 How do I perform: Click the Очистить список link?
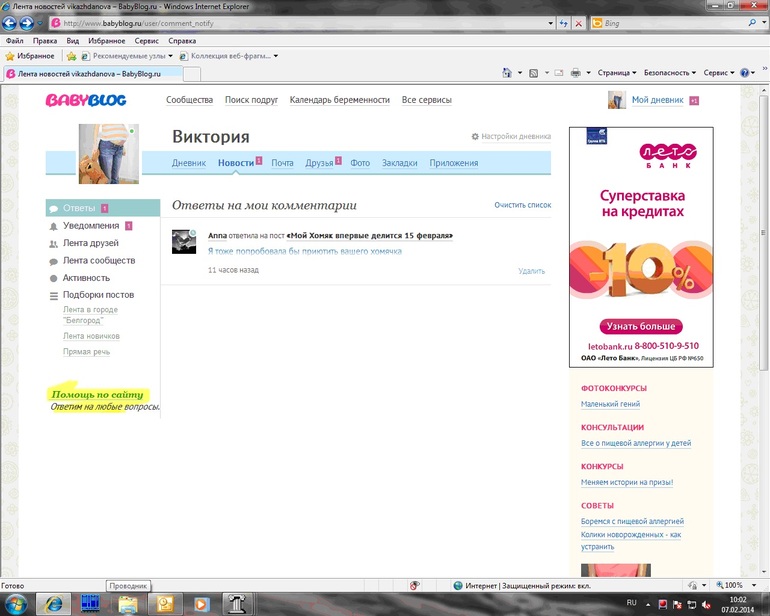(x=522, y=205)
